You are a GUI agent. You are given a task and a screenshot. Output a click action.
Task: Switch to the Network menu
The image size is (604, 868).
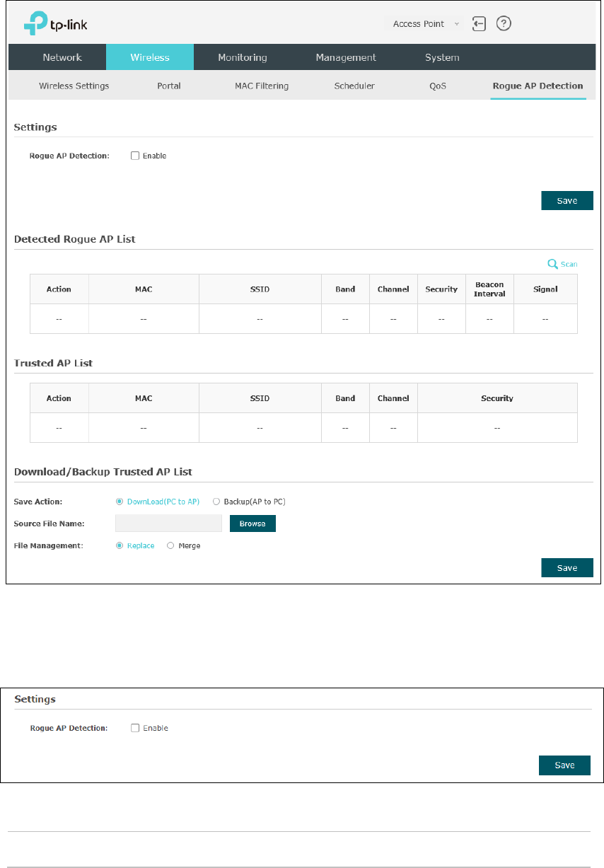(62, 57)
